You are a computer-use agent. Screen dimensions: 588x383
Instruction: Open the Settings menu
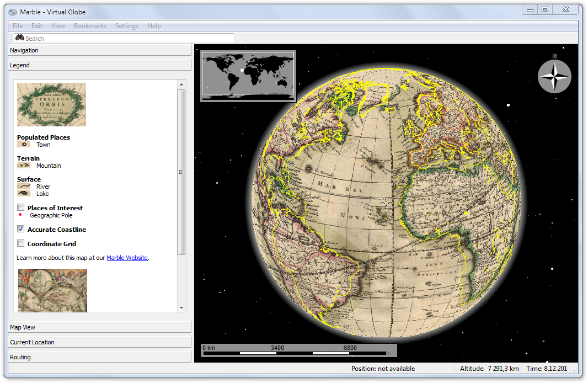pos(127,26)
